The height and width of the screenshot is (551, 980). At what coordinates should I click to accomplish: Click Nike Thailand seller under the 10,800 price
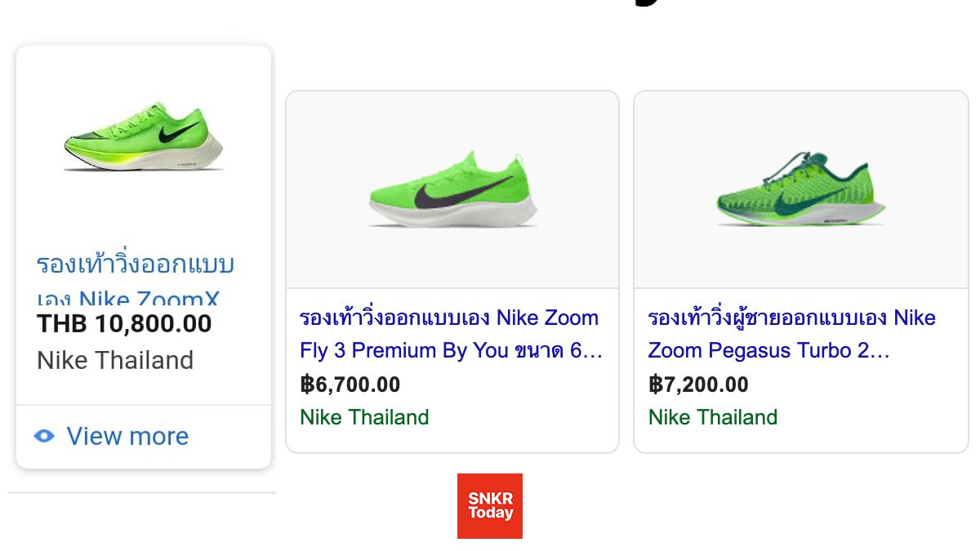[115, 360]
